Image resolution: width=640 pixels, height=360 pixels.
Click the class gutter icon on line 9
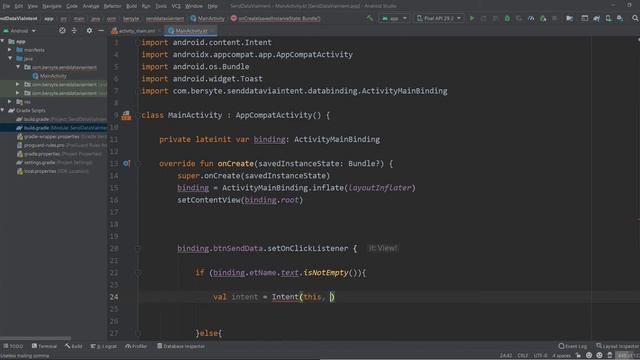click(x=126, y=116)
